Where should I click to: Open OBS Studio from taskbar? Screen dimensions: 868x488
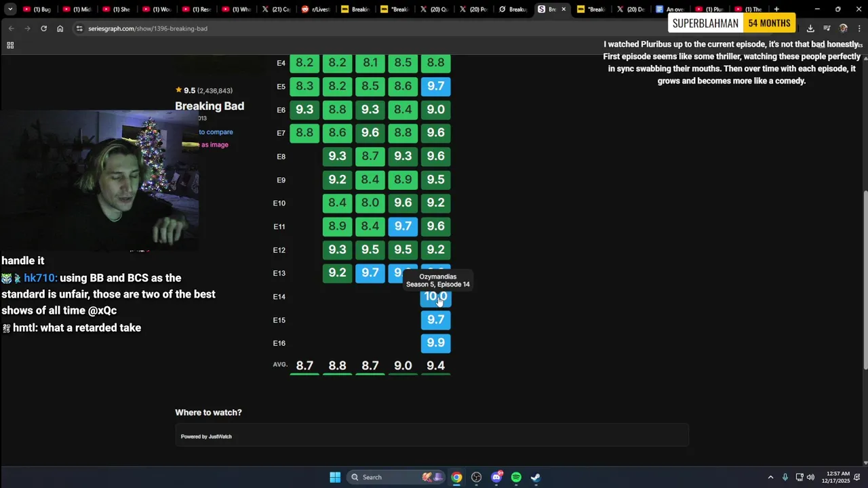(x=477, y=477)
